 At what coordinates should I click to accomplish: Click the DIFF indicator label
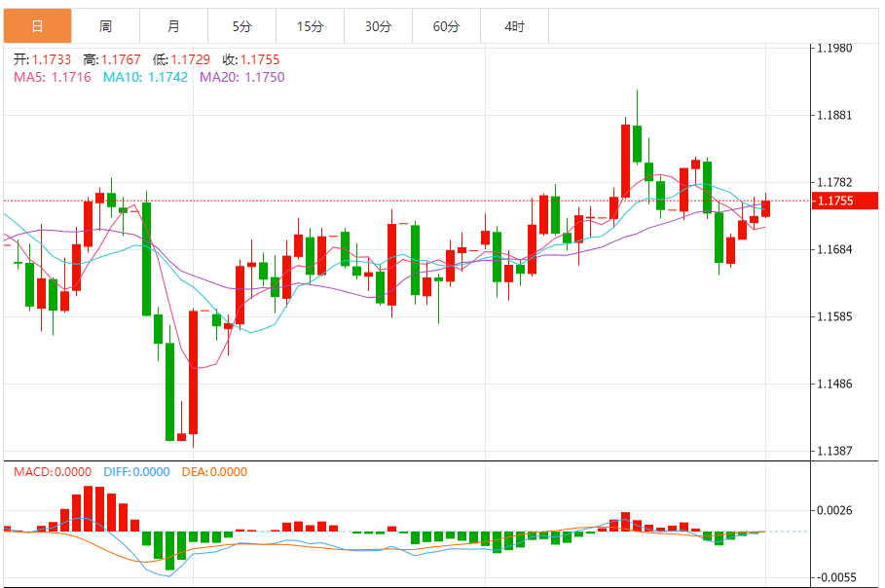(136, 472)
